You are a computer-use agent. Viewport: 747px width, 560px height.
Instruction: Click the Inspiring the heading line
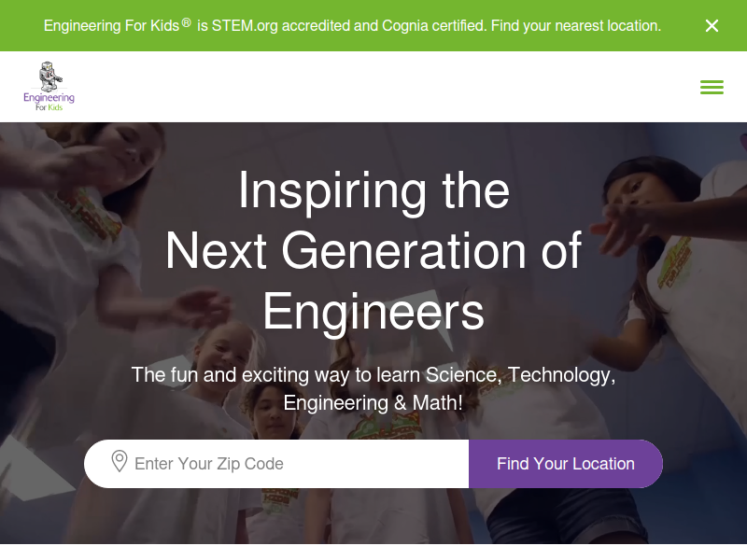[373, 190]
